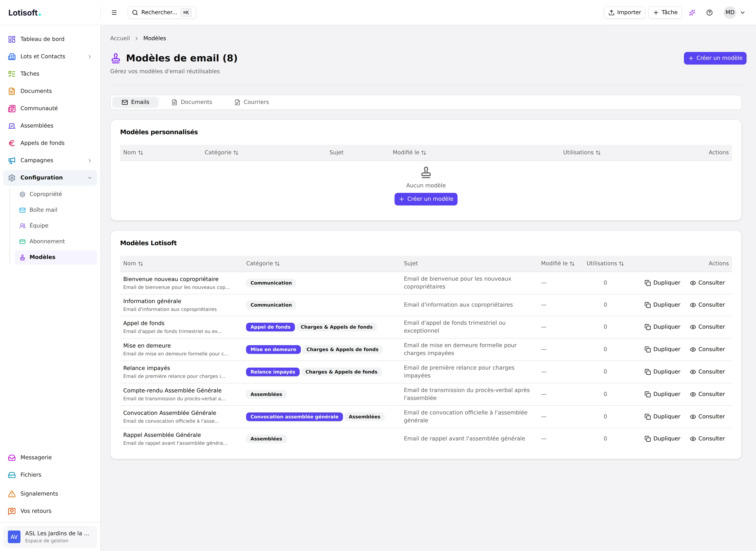756x551 pixels.
Task: Consult the Bienvenue nouveau copropriétaire template
Action: click(707, 283)
